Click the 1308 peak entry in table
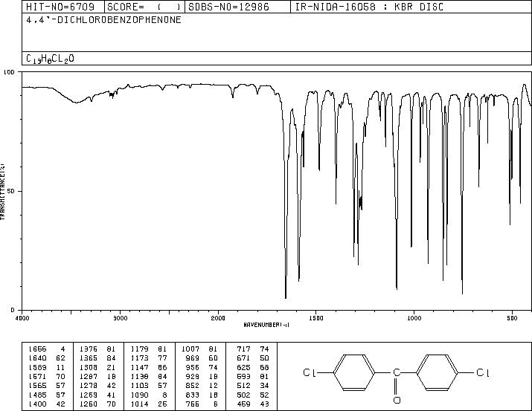532x411 pixels. 98,367
